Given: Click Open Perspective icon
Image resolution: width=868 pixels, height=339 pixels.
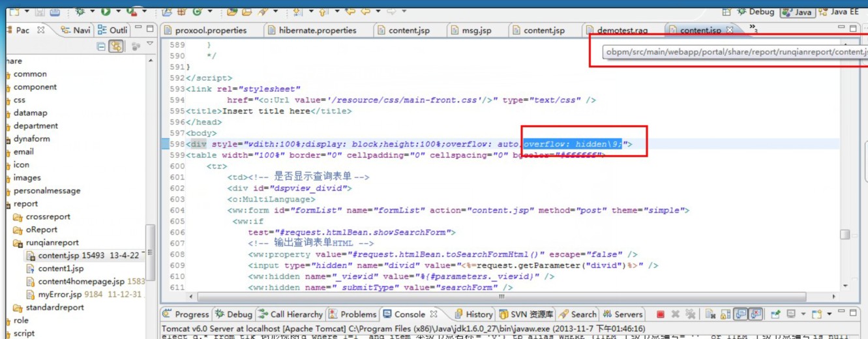Looking at the screenshot, I should point(726,12).
